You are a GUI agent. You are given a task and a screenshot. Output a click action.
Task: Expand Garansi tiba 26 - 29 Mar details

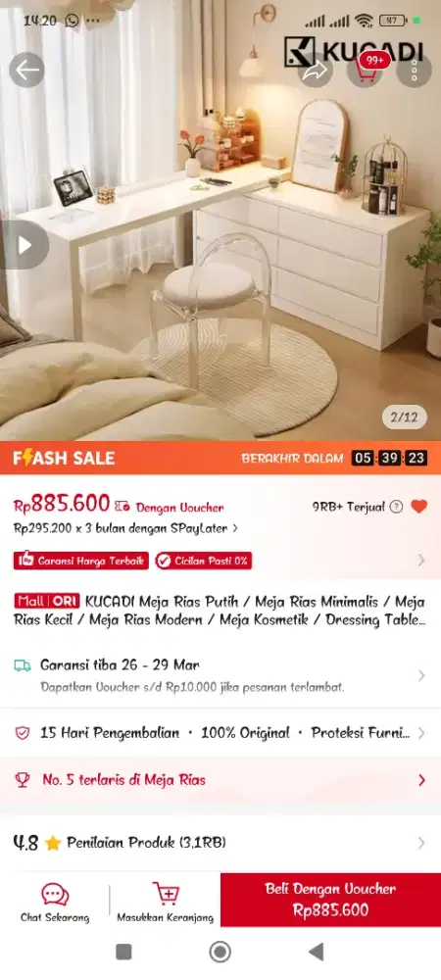[x=220, y=675]
